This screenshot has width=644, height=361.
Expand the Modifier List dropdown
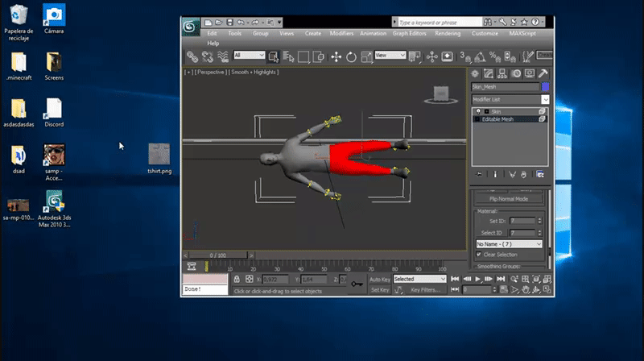point(545,99)
